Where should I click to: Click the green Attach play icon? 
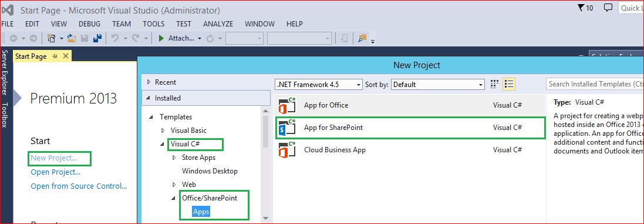tap(161, 38)
